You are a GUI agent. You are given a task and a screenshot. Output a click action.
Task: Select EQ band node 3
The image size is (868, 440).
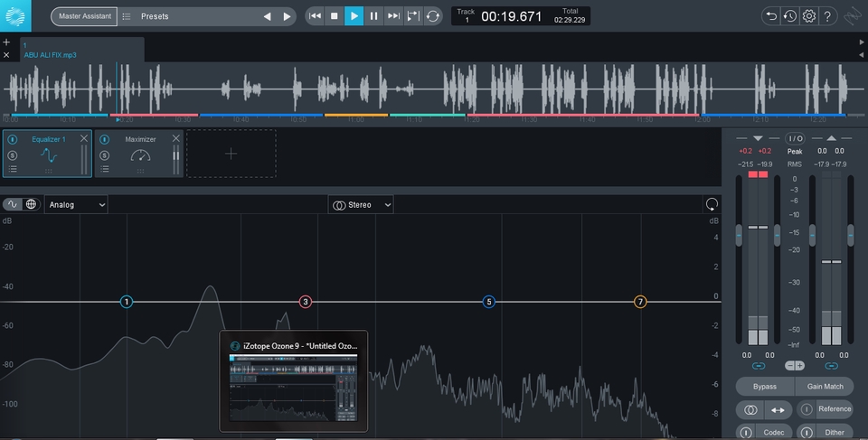click(x=305, y=302)
